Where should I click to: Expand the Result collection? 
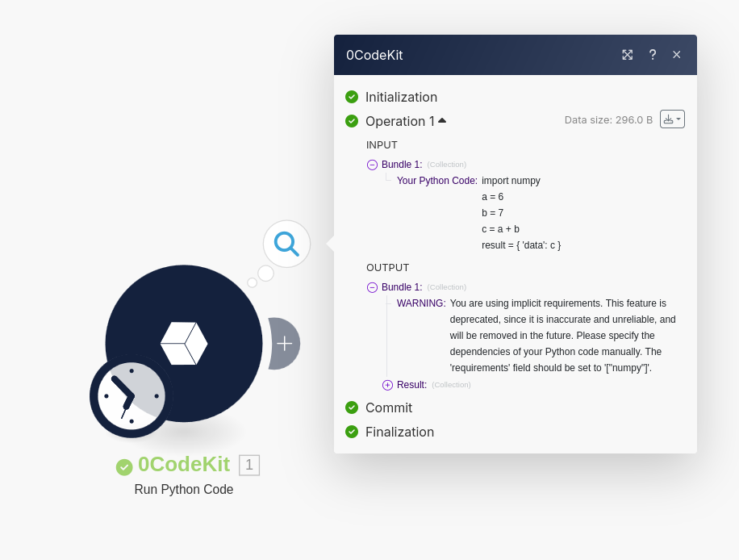(x=387, y=385)
